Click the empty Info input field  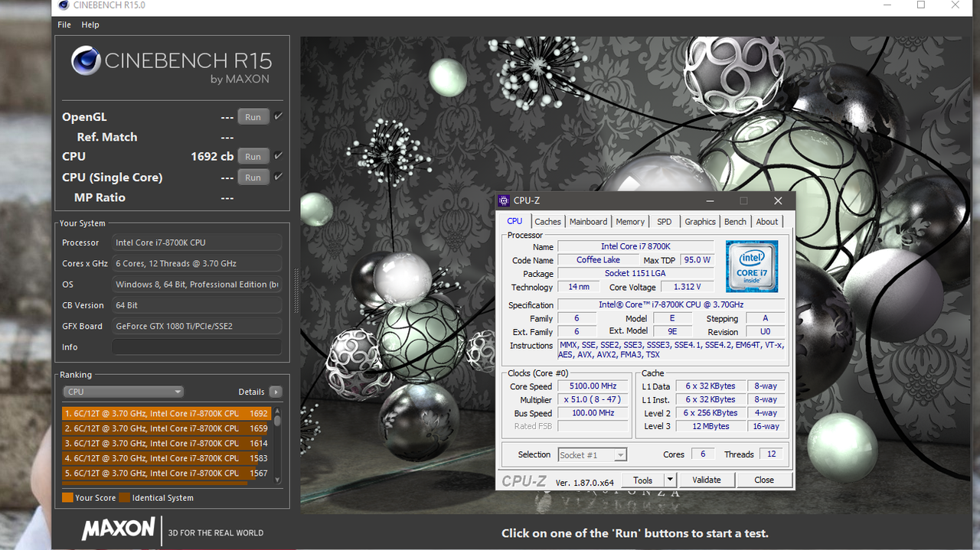tap(197, 347)
